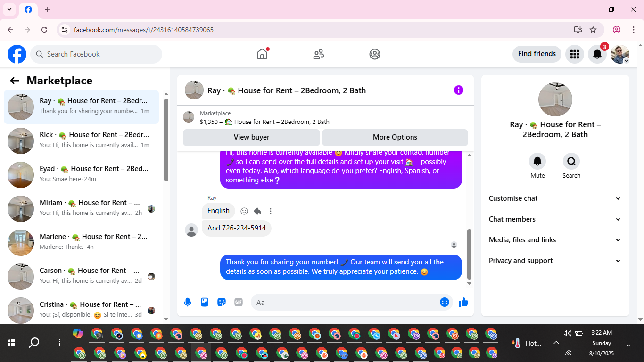React to the 'English' message

pyautogui.click(x=244, y=211)
